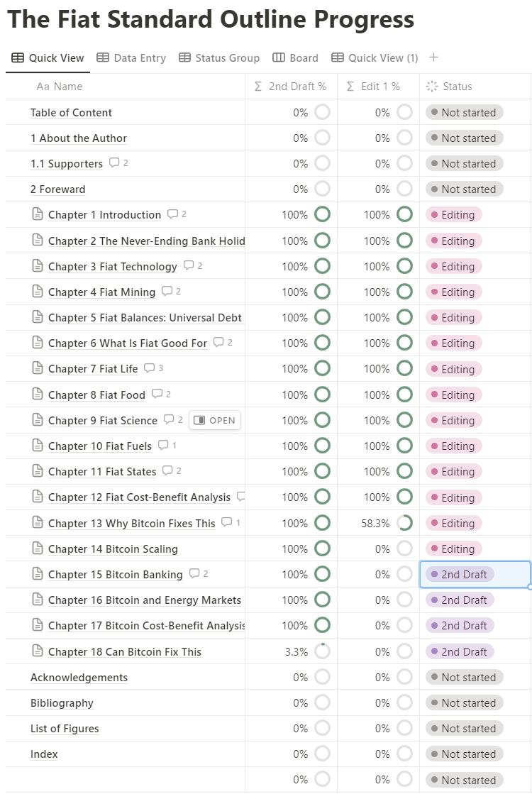Image resolution: width=532 pixels, height=794 pixels.
Task: Open Status dropdown for Acknowledgements row
Action: point(464,678)
